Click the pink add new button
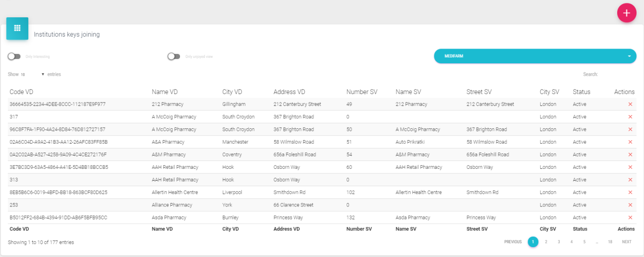Image resolution: width=644 pixels, height=257 pixels. pos(626,13)
